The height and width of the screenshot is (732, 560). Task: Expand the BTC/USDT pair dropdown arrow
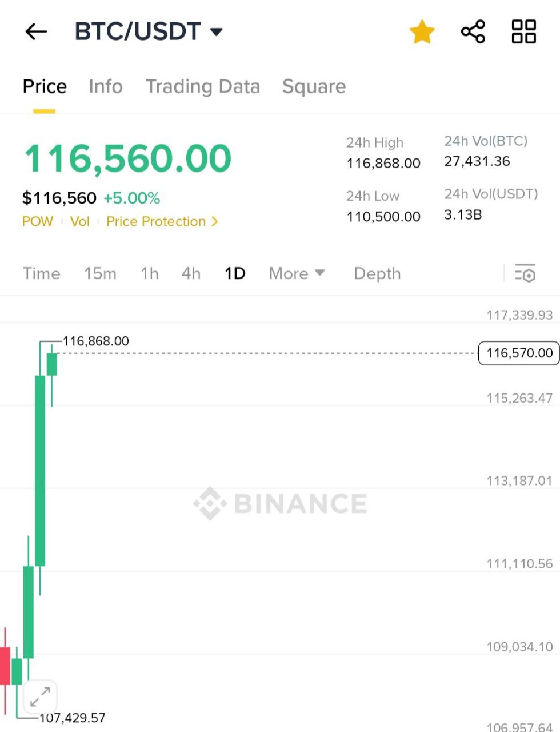point(217,31)
